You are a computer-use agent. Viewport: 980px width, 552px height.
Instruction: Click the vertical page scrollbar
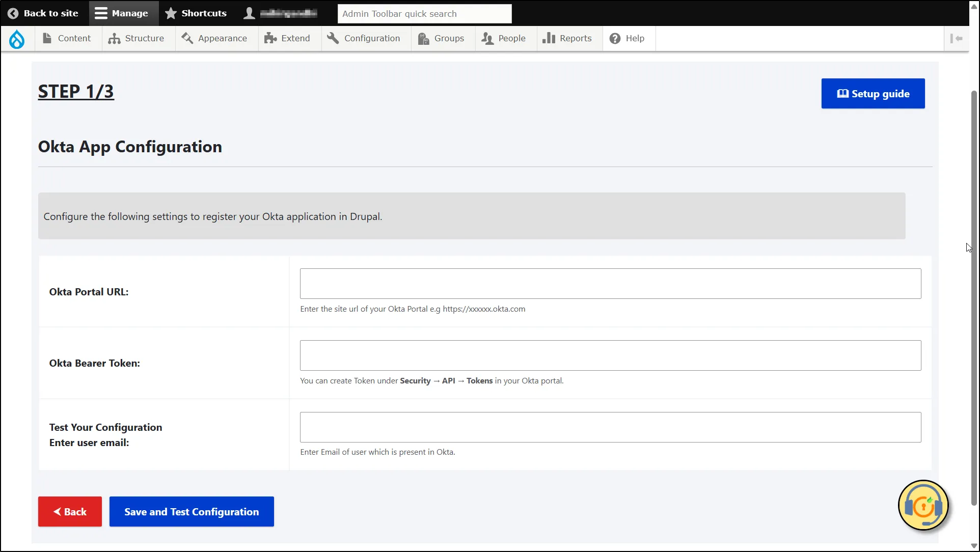coord(974,298)
